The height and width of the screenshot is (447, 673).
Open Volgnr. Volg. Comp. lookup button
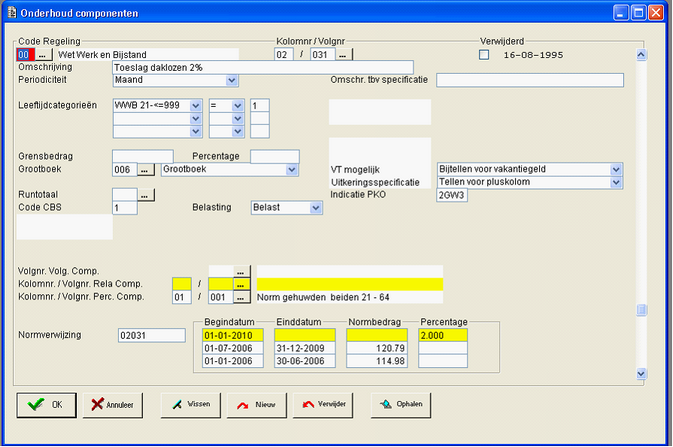(242, 271)
